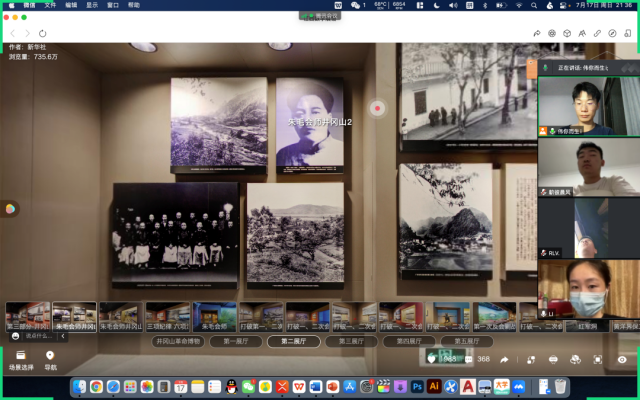Open the 编辑 menu in the menu bar
The image size is (640, 400).
coord(71,5)
